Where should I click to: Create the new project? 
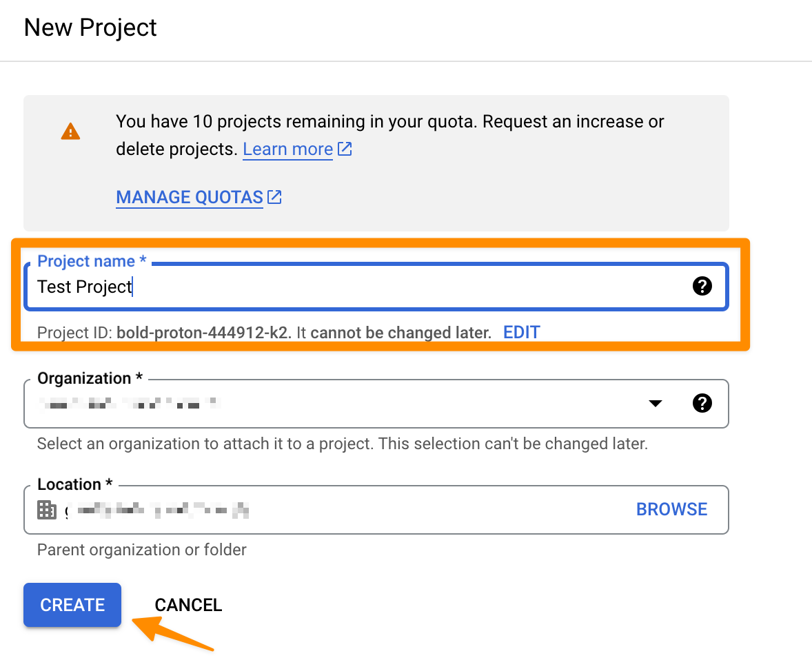click(x=72, y=605)
